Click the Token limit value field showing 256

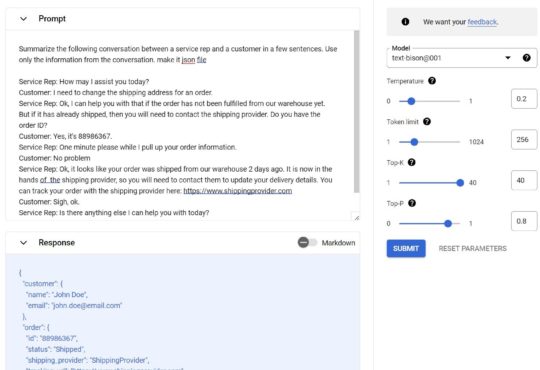[524, 140]
